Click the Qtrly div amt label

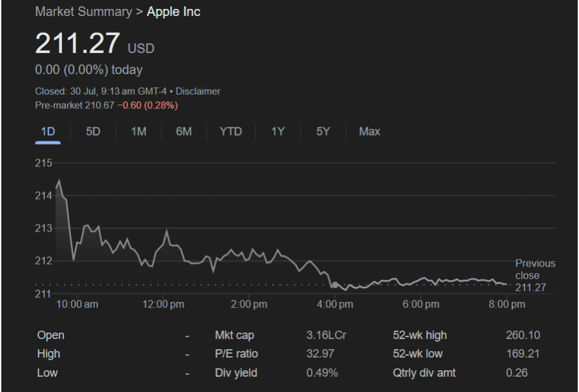click(424, 373)
